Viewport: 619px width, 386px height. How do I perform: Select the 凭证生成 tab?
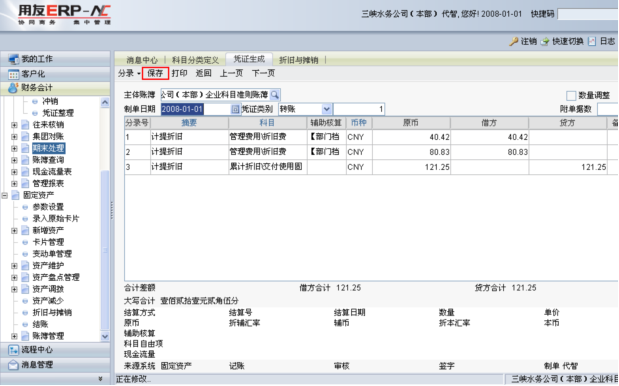[x=249, y=59]
